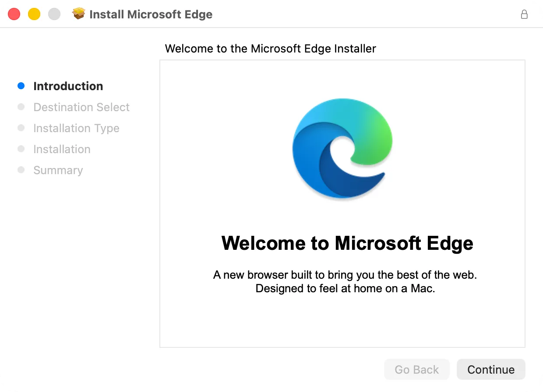Click the 'Welcome to the Microsoft Edge Installer' title
The height and width of the screenshot is (392, 543).
[x=271, y=49]
